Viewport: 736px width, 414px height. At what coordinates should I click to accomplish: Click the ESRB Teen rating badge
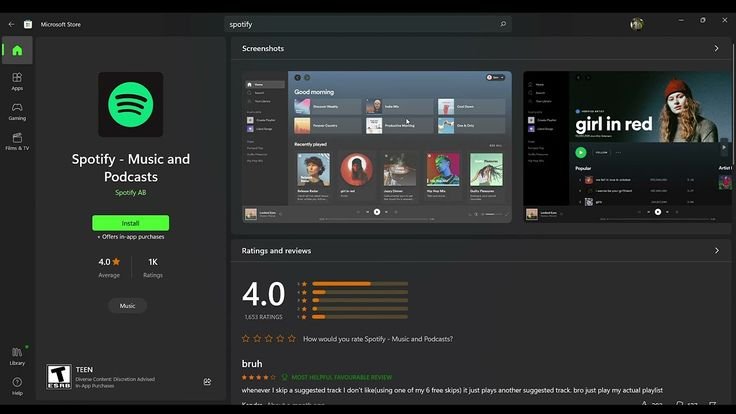click(x=59, y=376)
